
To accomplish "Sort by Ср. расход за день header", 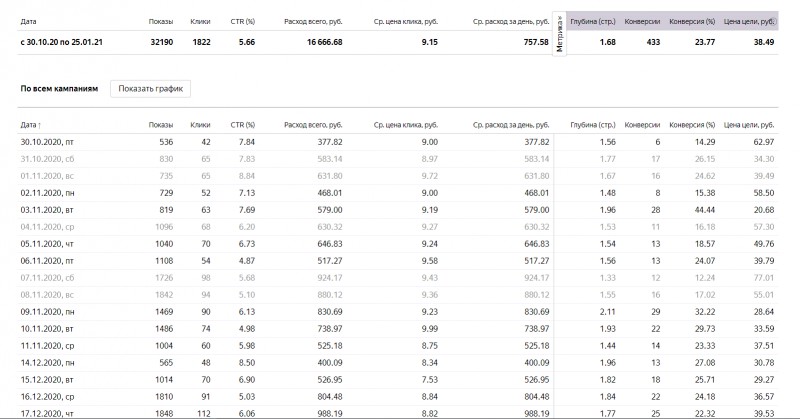I will point(511,125).
